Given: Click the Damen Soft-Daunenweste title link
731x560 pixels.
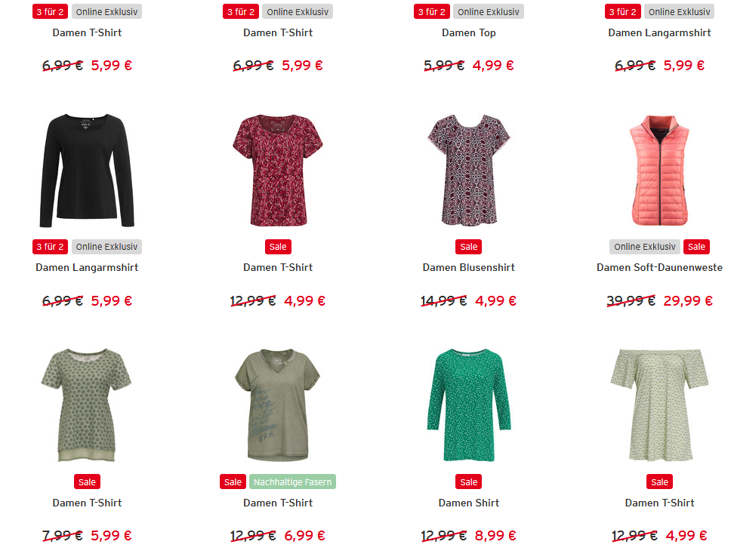Looking at the screenshot, I should [659, 267].
